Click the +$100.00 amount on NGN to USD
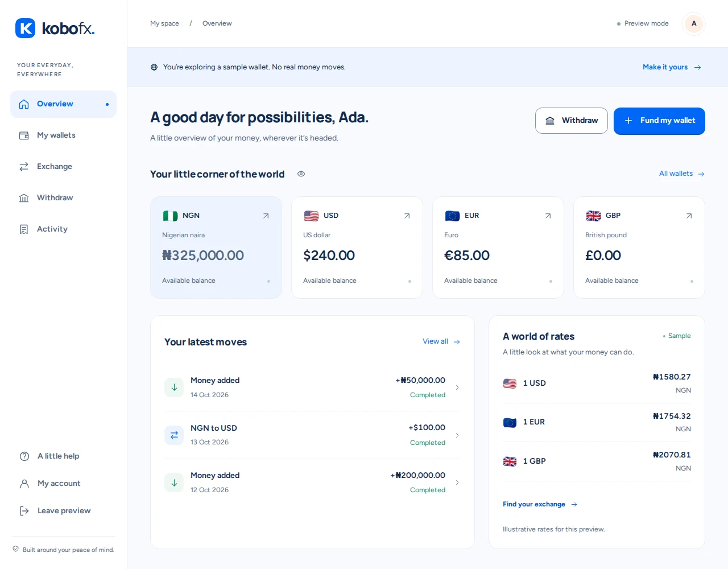The image size is (728, 569). [427, 427]
